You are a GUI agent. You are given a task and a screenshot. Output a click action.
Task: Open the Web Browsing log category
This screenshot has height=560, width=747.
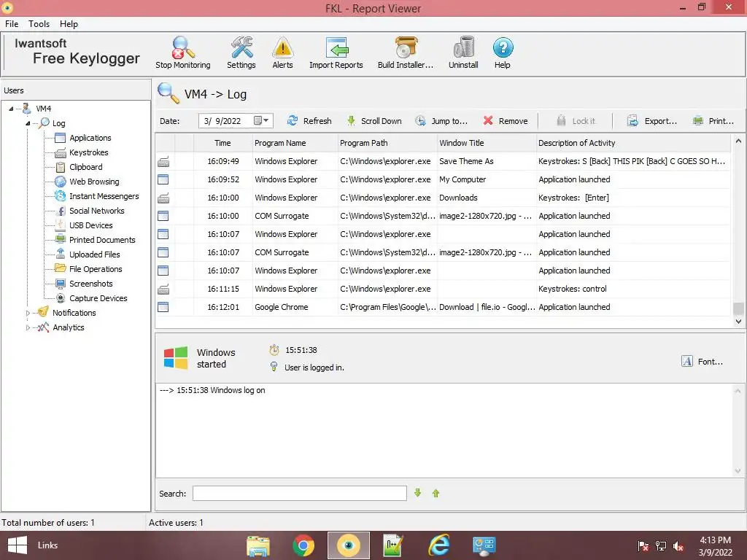[94, 182]
